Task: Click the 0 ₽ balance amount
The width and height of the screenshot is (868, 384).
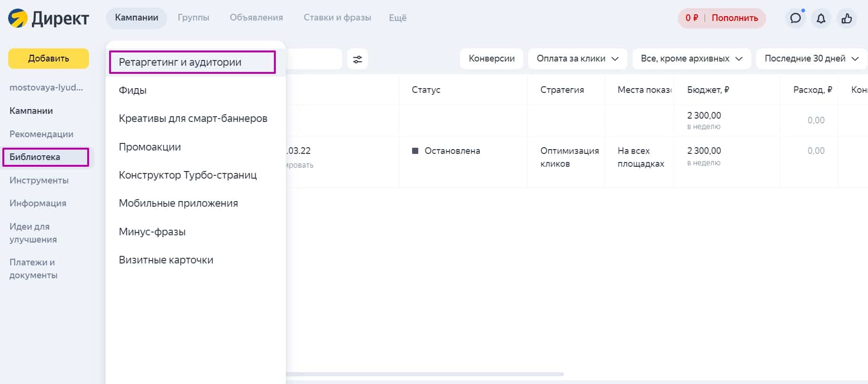Action: pos(692,18)
